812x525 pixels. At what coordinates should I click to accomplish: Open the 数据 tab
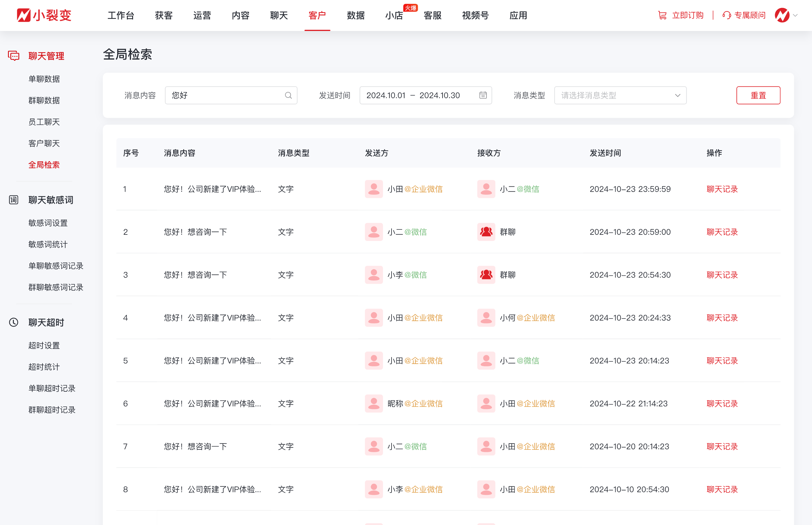(x=356, y=15)
